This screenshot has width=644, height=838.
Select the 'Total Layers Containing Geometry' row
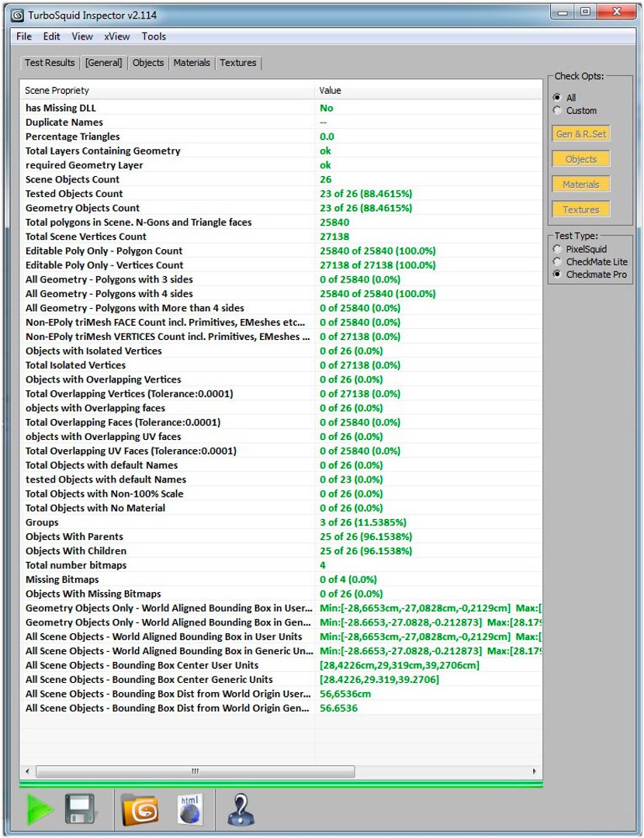point(281,151)
